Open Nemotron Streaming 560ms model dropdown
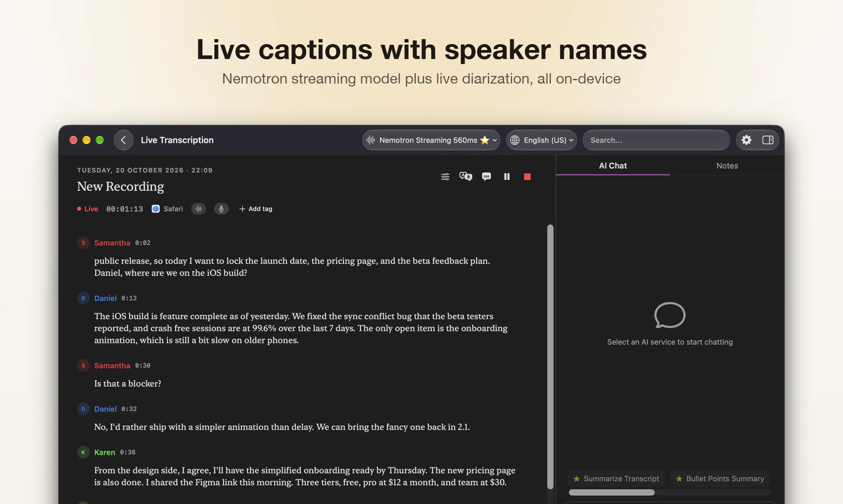843x504 pixels. (x=431, y=140)
